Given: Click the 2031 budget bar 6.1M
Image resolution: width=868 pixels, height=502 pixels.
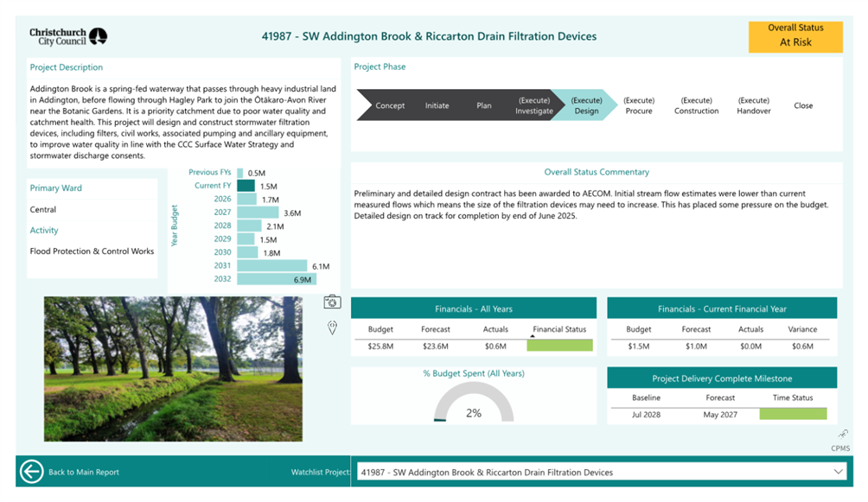Looking at the screenshot, I should [272, 265].
